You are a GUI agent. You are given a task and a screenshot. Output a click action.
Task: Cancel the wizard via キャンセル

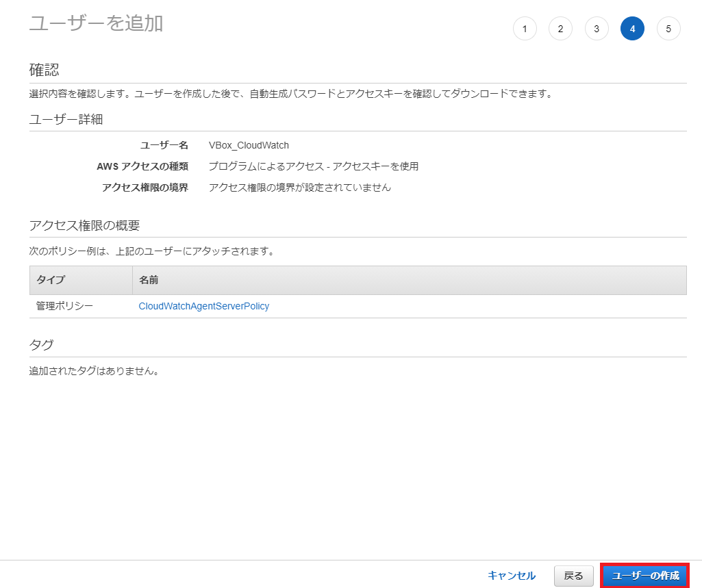512,576
